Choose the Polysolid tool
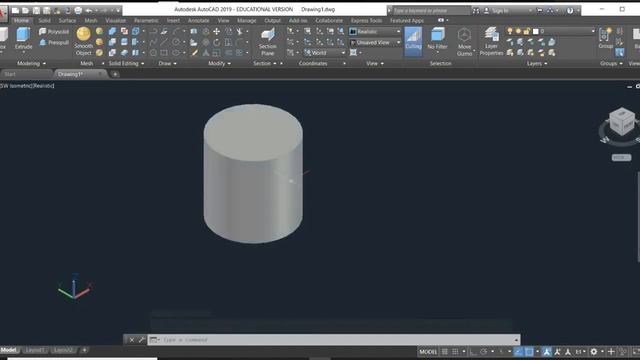Screen dimensions: 640x360 pyautogui.click(x=54, y=31)
